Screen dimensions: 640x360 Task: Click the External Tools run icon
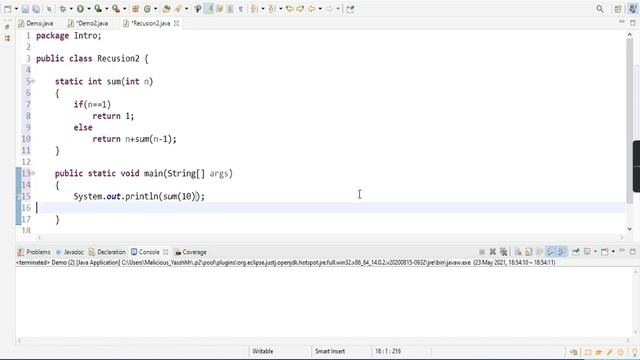116,9
